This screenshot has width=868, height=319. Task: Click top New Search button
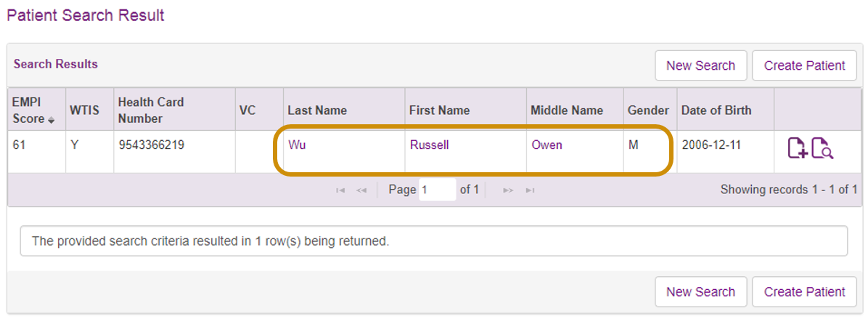pos(701,66)
